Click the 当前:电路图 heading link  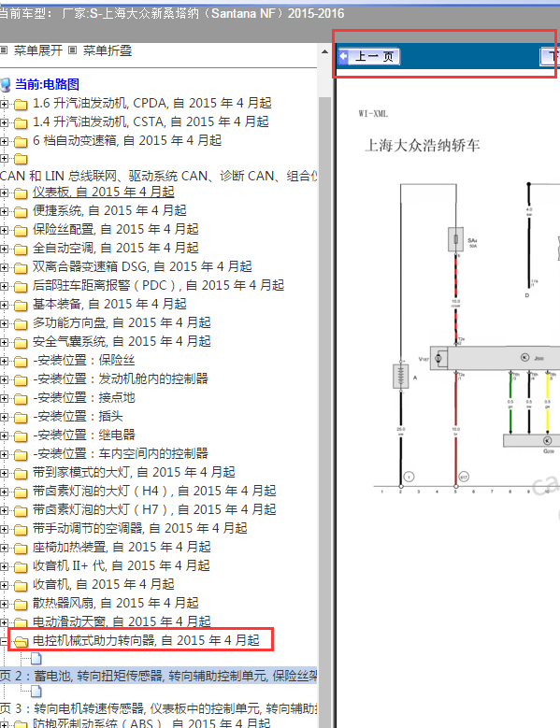(47, 84)
